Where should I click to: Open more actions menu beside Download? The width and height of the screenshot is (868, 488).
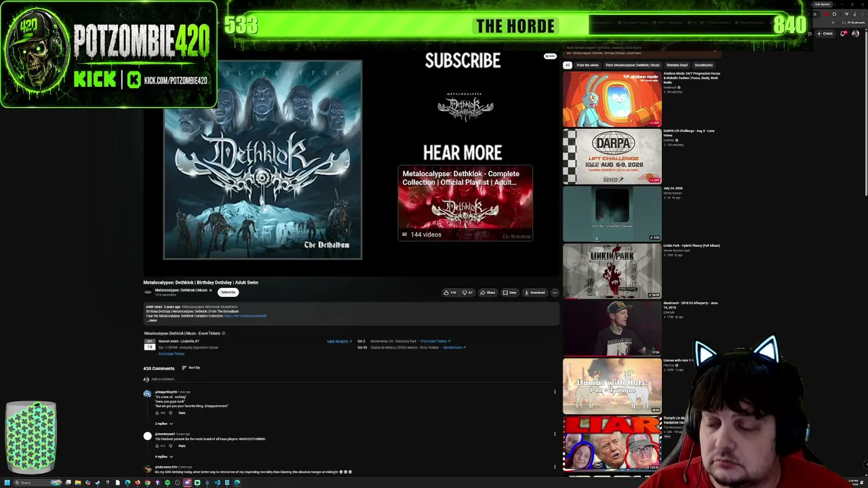[x=555, y=293]
